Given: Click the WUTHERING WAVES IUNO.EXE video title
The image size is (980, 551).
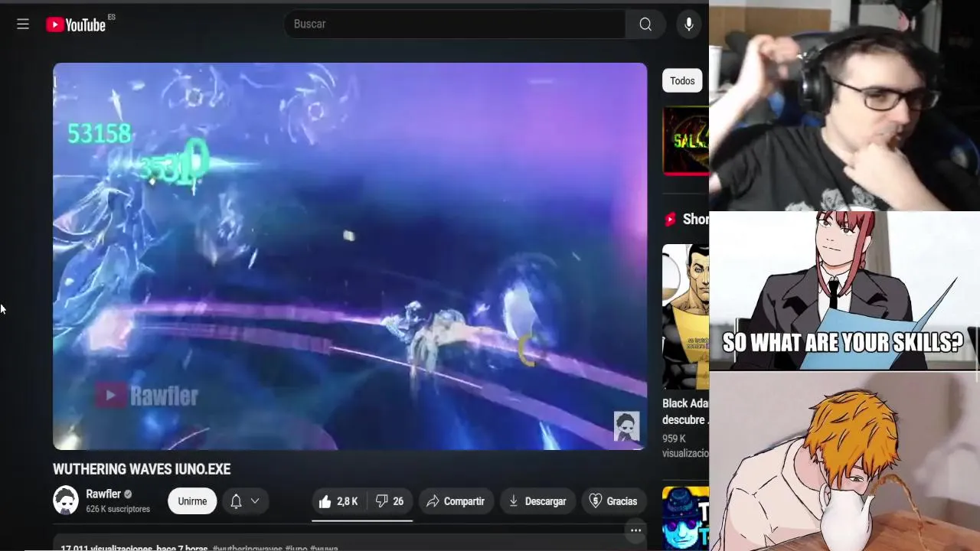Looking at the screenshot, I should click(x=142, y=469).
